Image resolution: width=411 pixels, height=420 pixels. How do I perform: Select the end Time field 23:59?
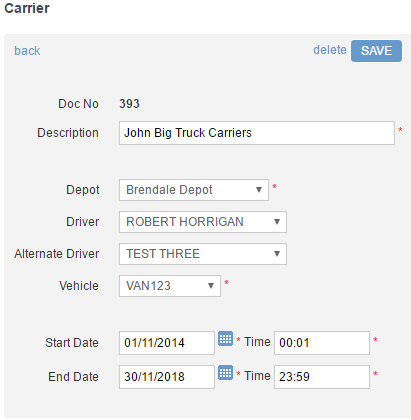(322, 377)
